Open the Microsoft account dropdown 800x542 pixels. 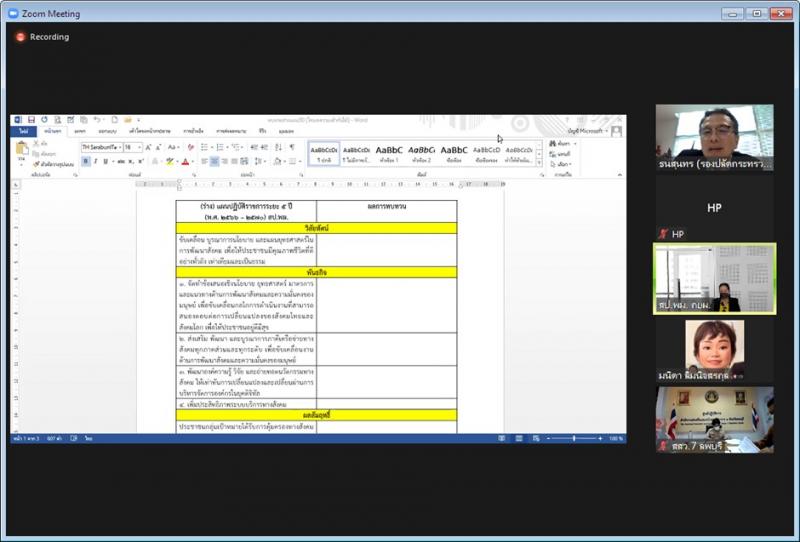click(588, 131)
